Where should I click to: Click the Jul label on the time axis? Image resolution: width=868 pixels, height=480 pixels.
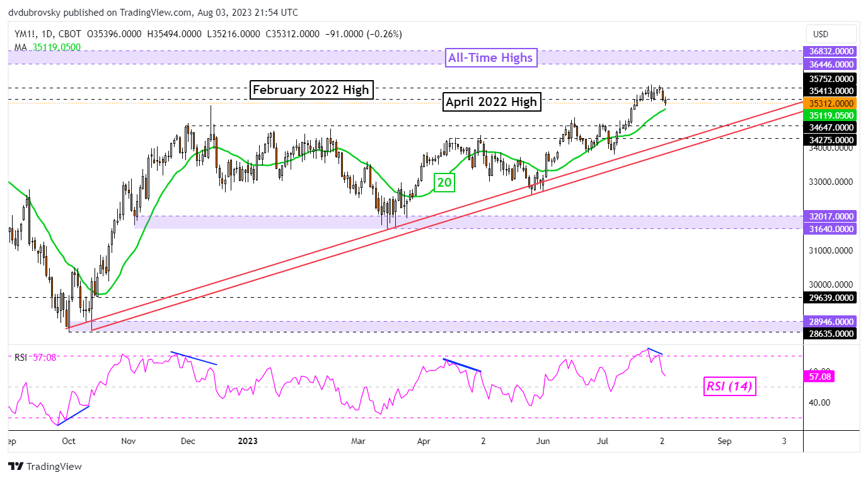pyautogui.click(x=604, y=441)
